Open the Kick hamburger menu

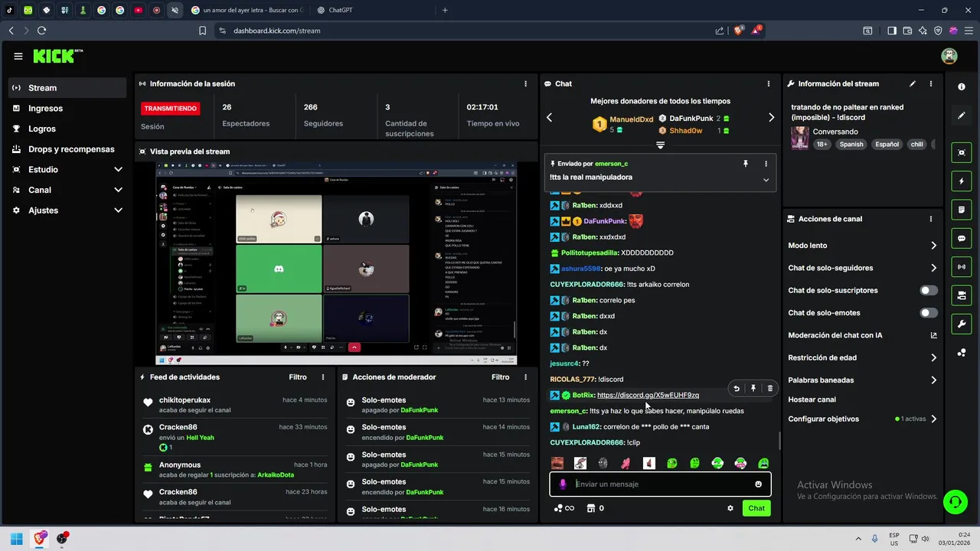pyautogui.click(x=18, y=56)
